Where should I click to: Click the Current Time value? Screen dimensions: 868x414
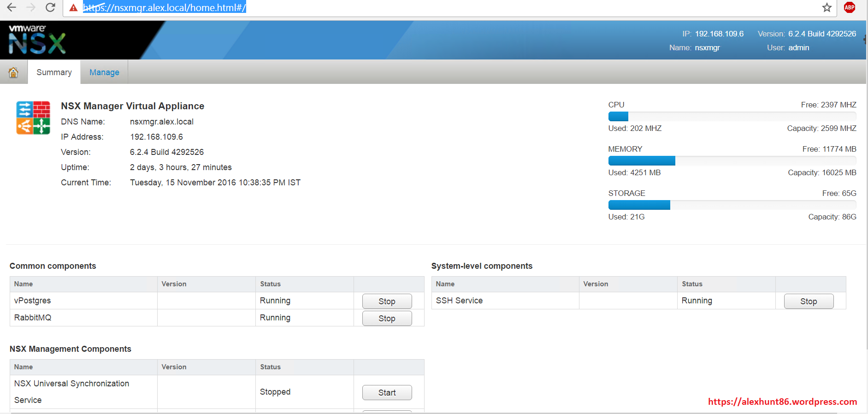pos(215,183)
